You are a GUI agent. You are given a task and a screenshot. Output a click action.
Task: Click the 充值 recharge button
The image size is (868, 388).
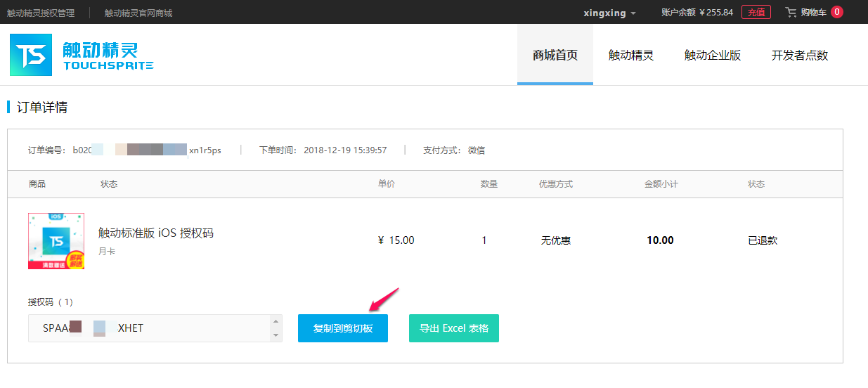pyautogui.click(x=756, y=12)
